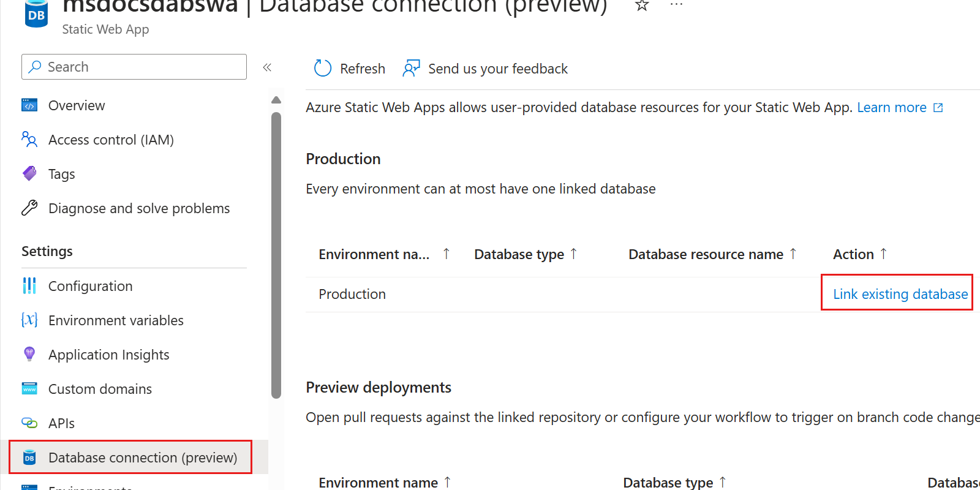
Task: Favorite the page with the star icon
Action: point(641,6)
